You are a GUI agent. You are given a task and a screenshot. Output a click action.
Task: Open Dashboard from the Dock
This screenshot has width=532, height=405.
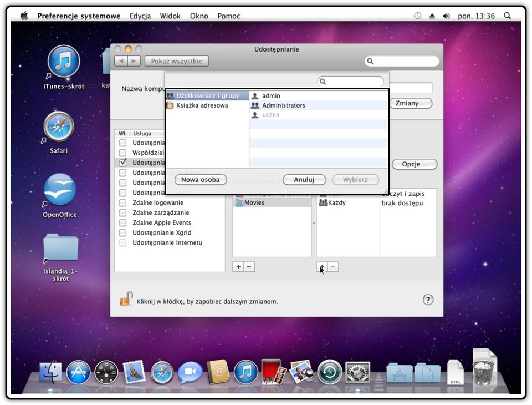[x=106, y=372]
